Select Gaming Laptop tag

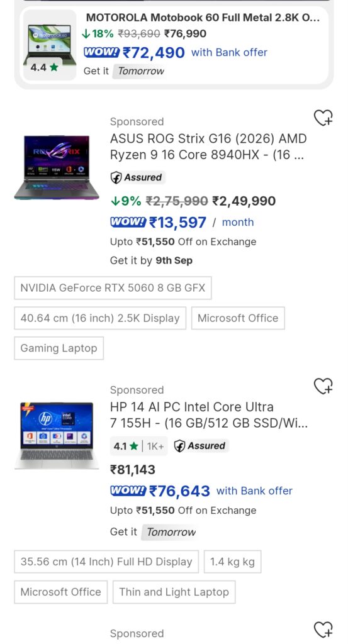coord(59,348)
